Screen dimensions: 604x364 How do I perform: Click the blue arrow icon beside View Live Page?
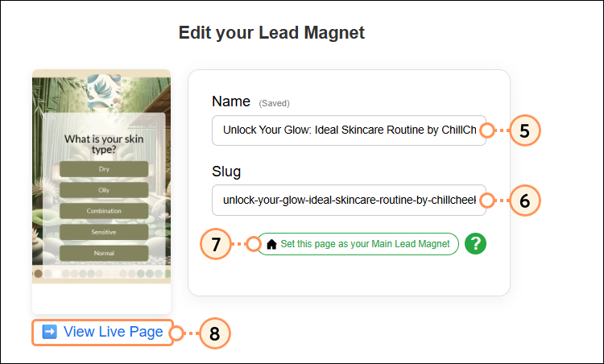click(49, 332)
